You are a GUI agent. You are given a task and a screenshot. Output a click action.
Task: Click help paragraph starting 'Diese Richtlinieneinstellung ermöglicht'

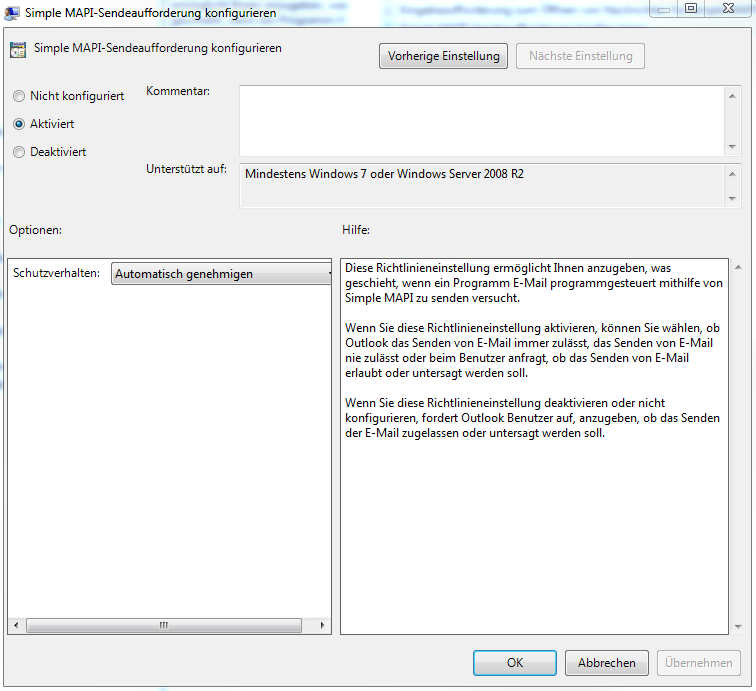[534, 283]
